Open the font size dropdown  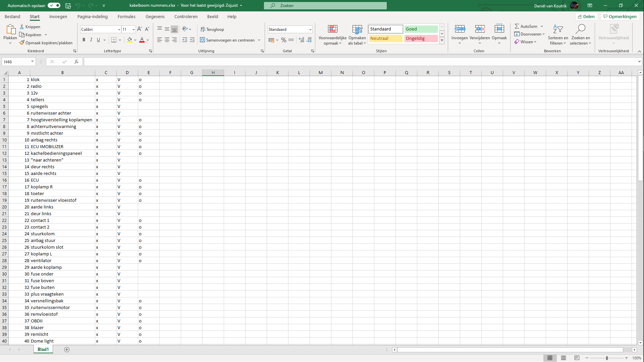[x=133, y=29]
